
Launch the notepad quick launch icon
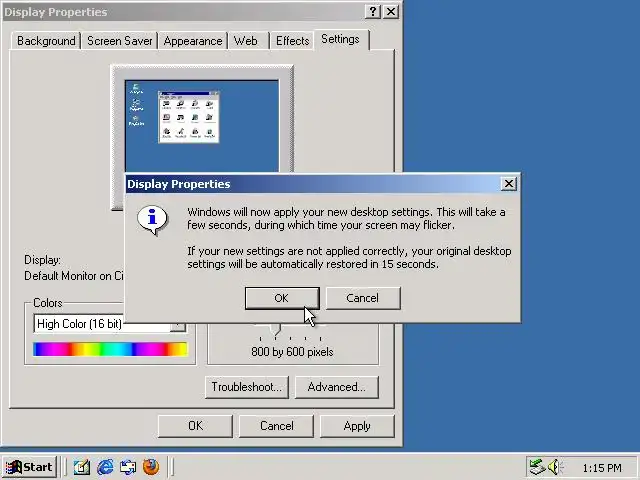point(82,467)
